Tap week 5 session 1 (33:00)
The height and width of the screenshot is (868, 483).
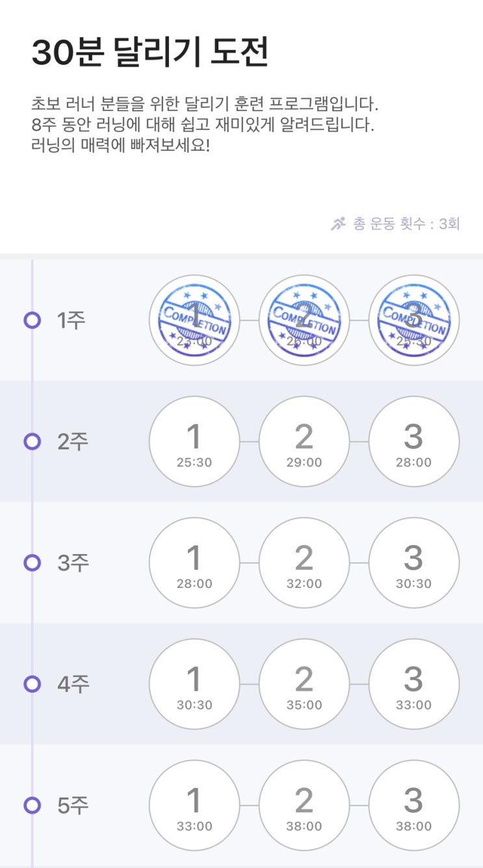pos(194,806)
